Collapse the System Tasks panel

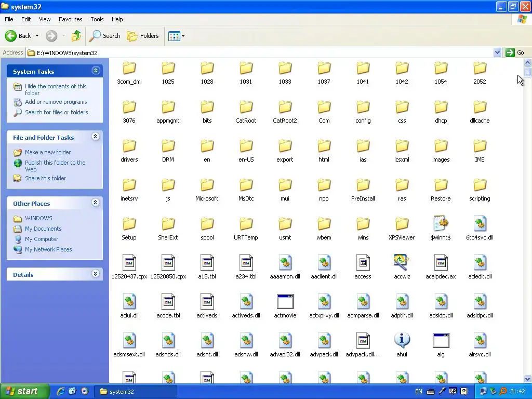(x=96, y=71)
